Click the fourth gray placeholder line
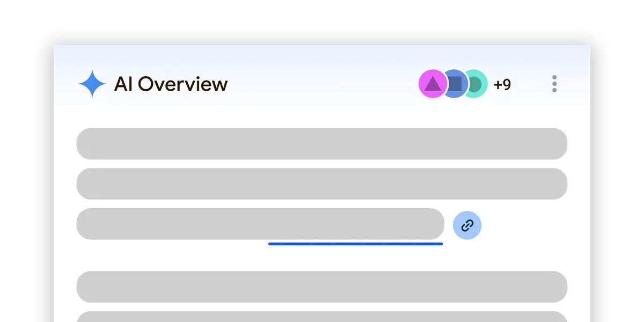644x322 pixels. pyautogui.click(x=322, y=287)
